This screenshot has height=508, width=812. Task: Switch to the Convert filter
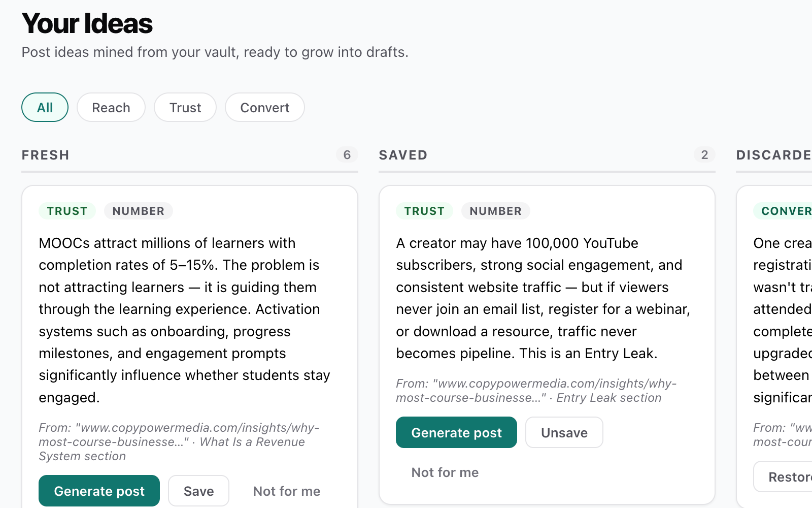tap(264, 107)
